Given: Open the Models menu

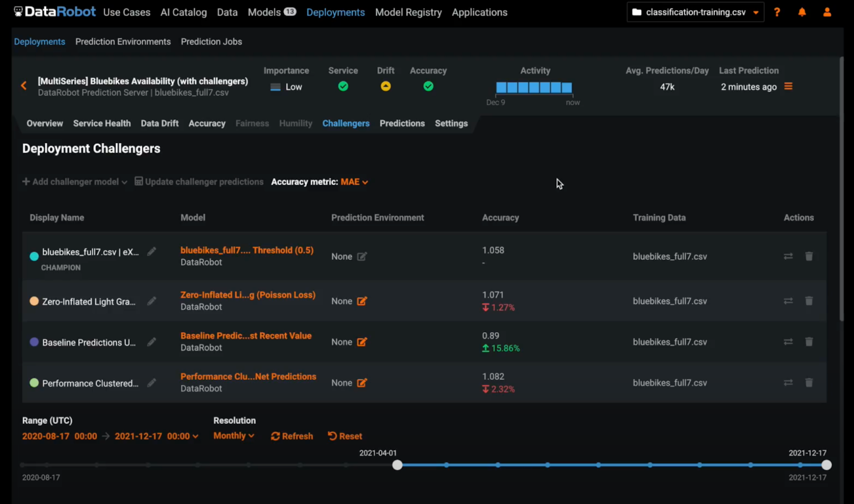Looking at the screenshot, I should click(x=272, y=12).
